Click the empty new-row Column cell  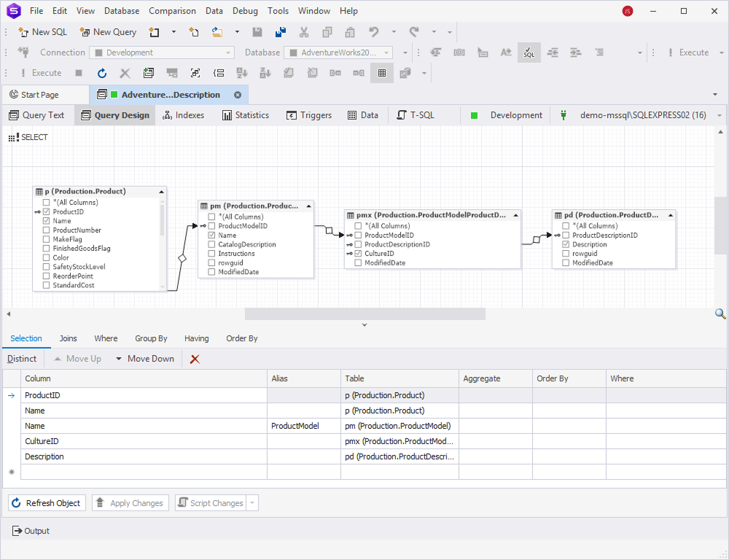(x=144, y=472)
